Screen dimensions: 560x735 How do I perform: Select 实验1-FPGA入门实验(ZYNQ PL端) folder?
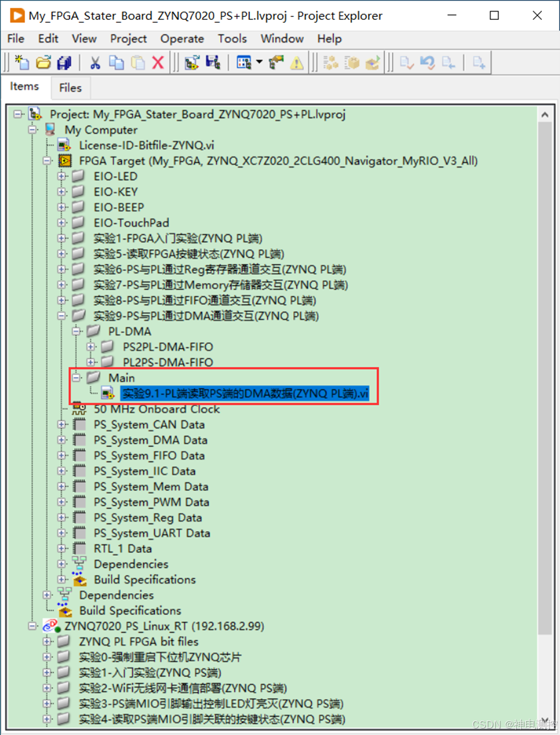[x=178, y=238]
